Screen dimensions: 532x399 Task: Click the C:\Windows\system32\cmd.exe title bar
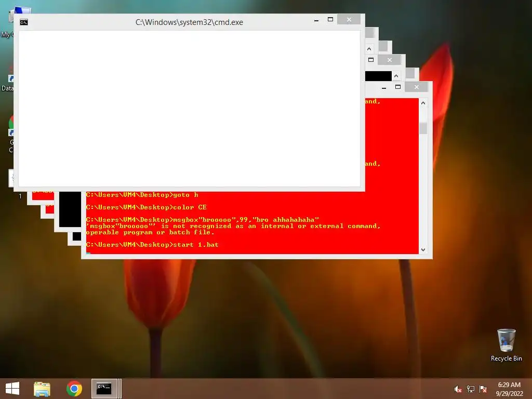coord(189,22)
